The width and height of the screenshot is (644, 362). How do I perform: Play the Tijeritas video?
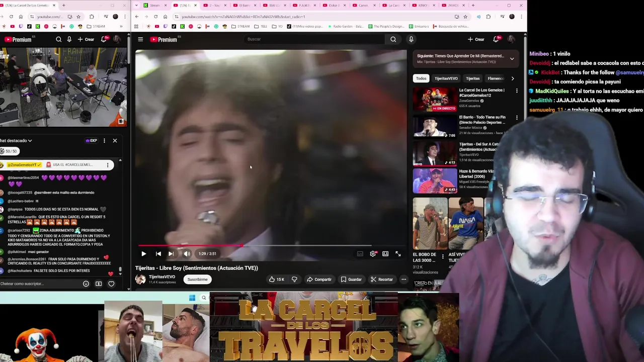pyautogui.click(x=144, y=254)
